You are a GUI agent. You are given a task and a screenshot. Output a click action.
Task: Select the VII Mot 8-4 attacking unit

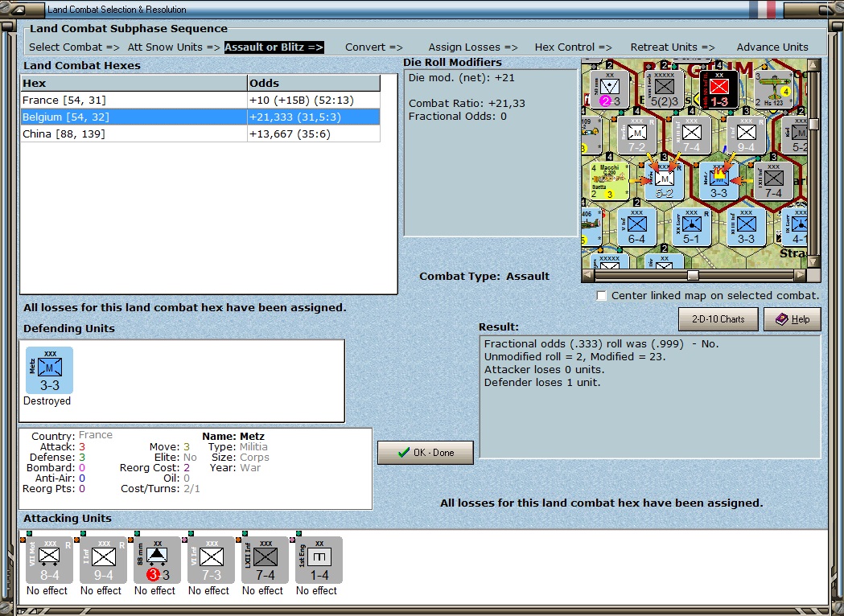[49, 560]
